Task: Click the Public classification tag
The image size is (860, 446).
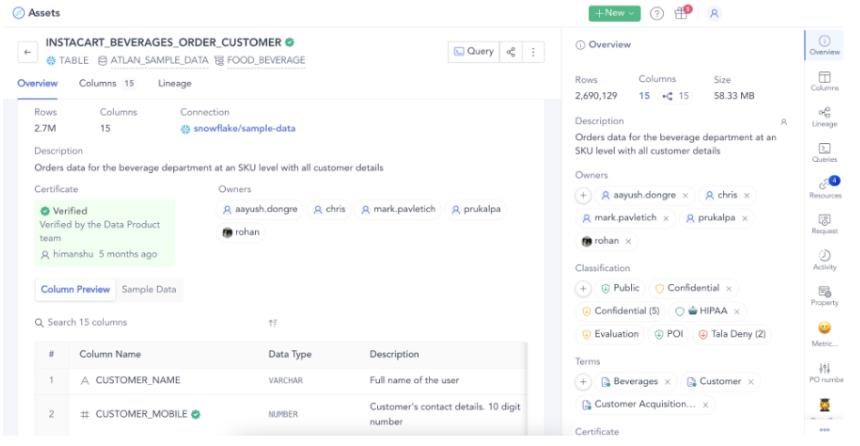Action: click(620, 288)
